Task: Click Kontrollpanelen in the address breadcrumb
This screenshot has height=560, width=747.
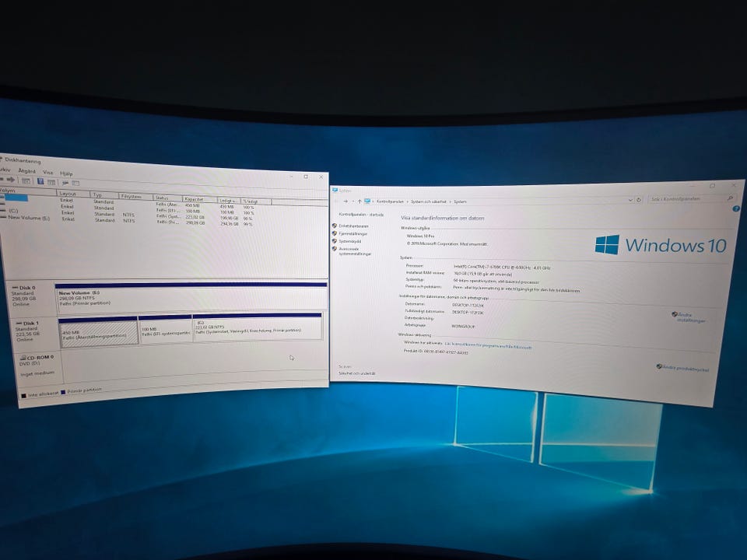Action: [390, 201]
